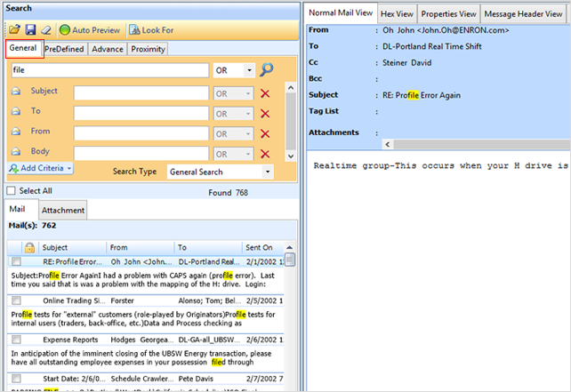Click criteria list scroll down arrow
Screen dimensions: 571x392
pos(291,156)
